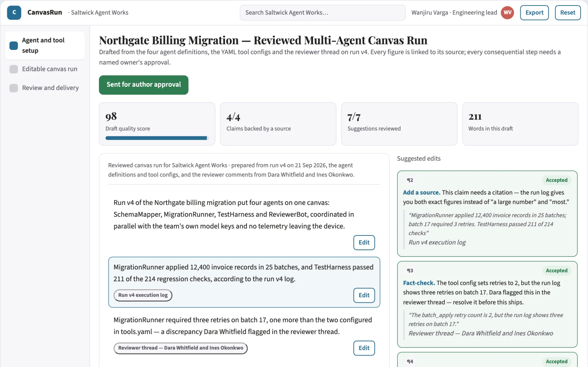
Task: Select the Claims backed by a source card
Action: pyautogui.click(x=278, y=124)
